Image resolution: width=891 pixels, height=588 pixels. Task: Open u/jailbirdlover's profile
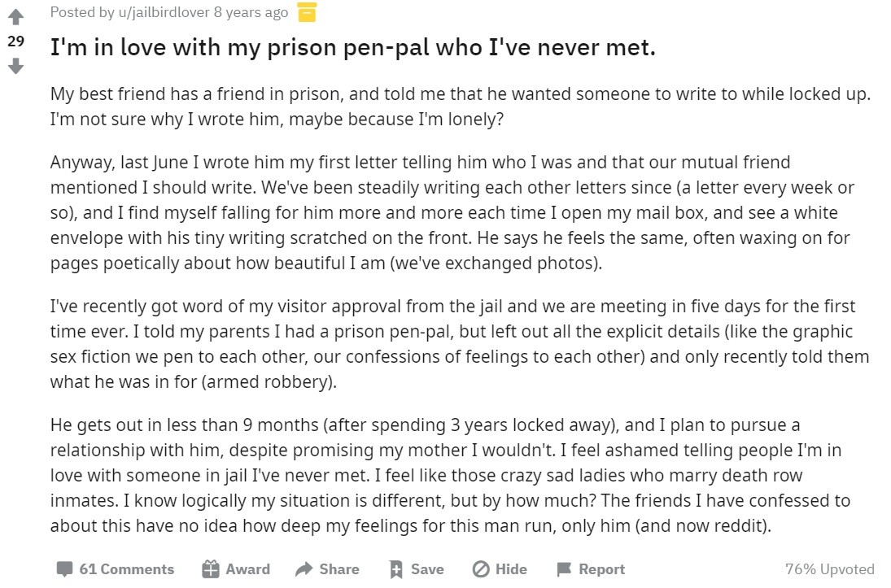click(x=164, y=12)
